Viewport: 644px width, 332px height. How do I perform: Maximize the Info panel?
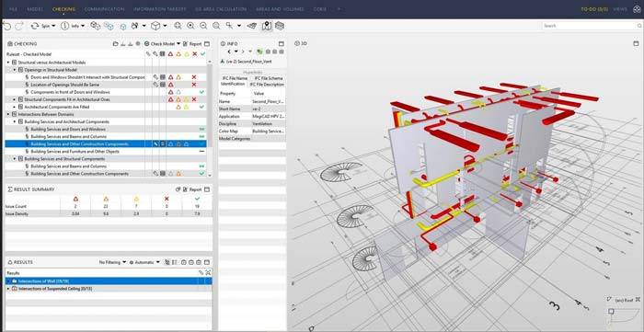pos(282,43)
